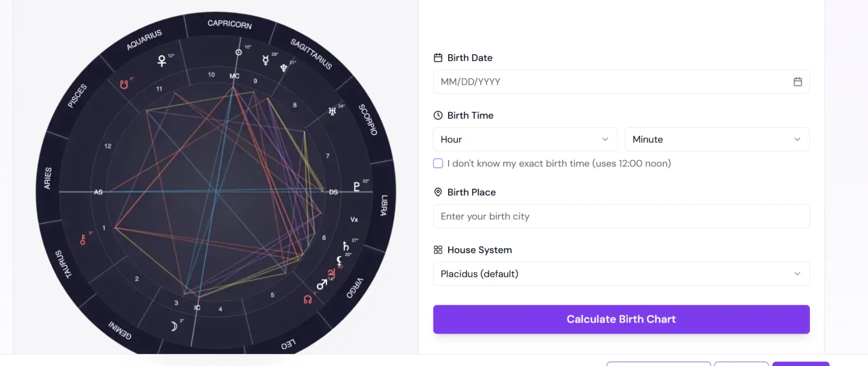Viewport: 868px width, 366px height.
Task: Click the Moon crescent symbol in Gemini
Action: (x=174, y=326)
